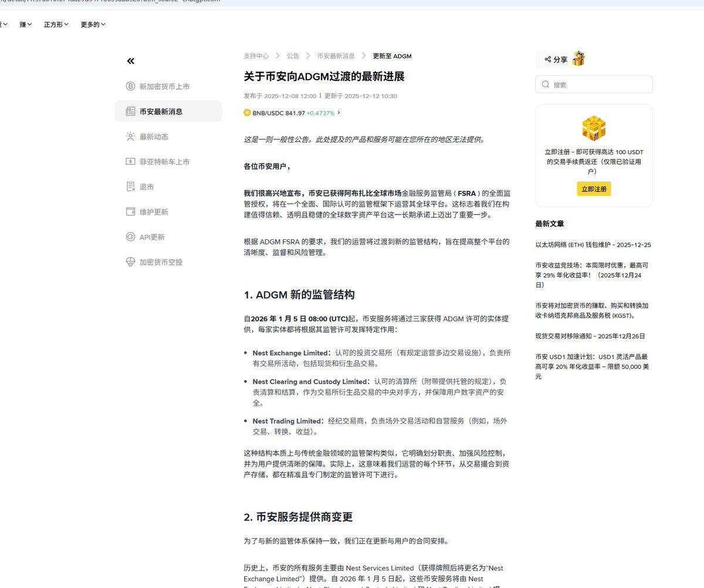The image size is (704, 588).
Task: Expand the 赚 top navigation dropdown
Action: click(x=26, y=25)
